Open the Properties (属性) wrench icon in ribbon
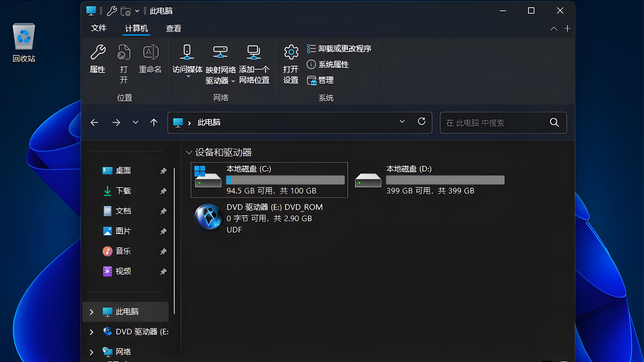This screenshot has height=362, width=644. (x=98, y=52)
